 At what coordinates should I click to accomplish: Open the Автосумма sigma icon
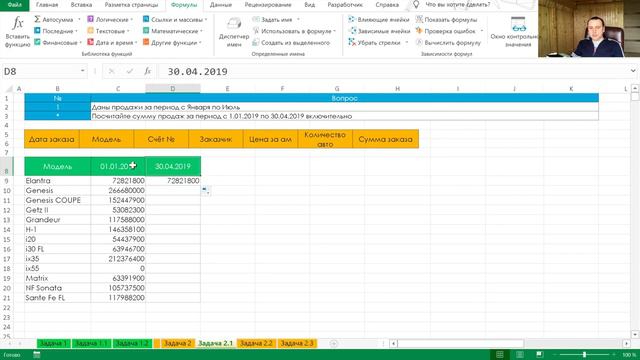click(x=37, y=19)
